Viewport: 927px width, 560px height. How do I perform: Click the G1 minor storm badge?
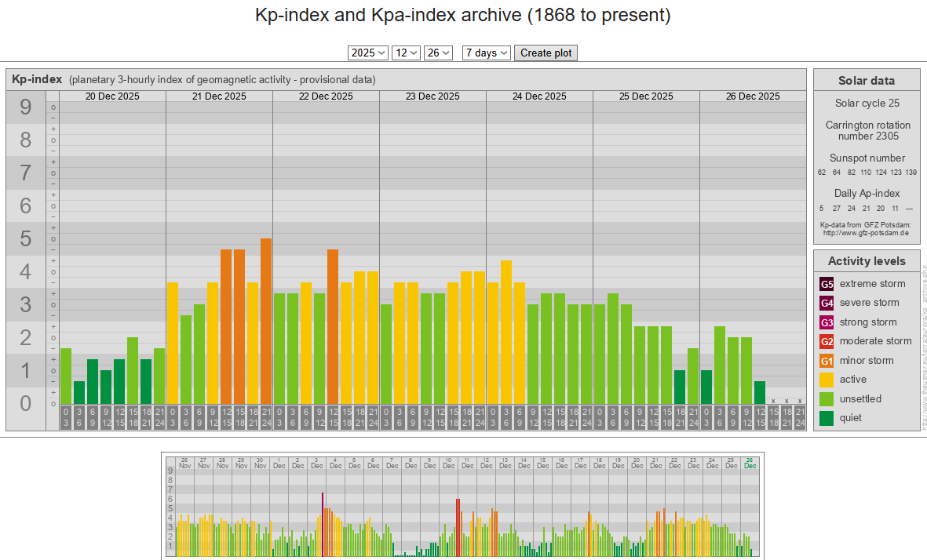click(x=827, y=361)
